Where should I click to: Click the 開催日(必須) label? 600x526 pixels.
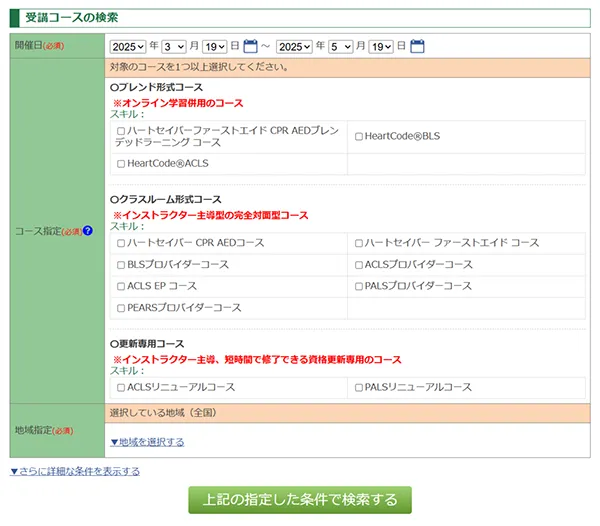[39, 46]
